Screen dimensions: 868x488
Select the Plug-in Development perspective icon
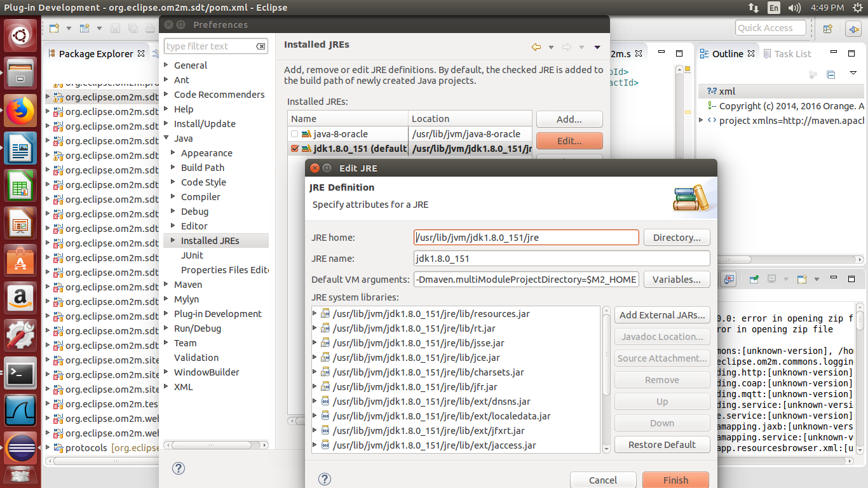(x=853, y=29)
